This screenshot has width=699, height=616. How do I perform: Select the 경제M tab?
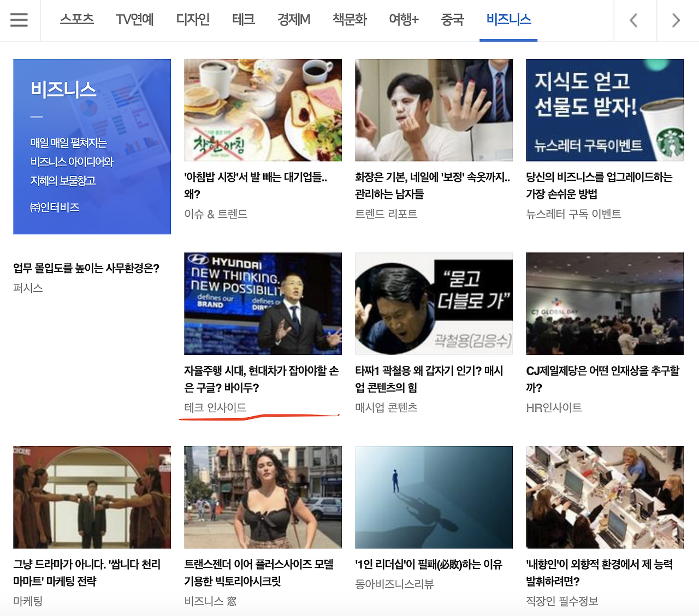[x=293, y=19]
